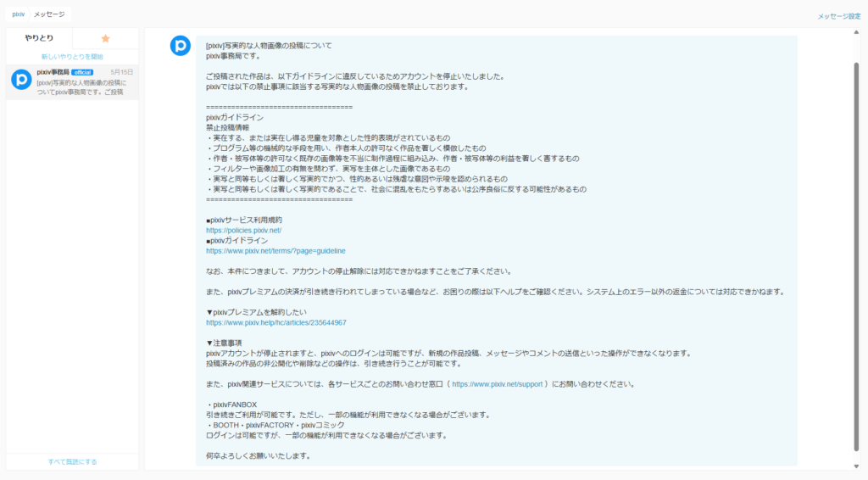Open the pixiv.help articles/235644967 link
This screenshot has width=868, height=480.
[x=276, y=323]
